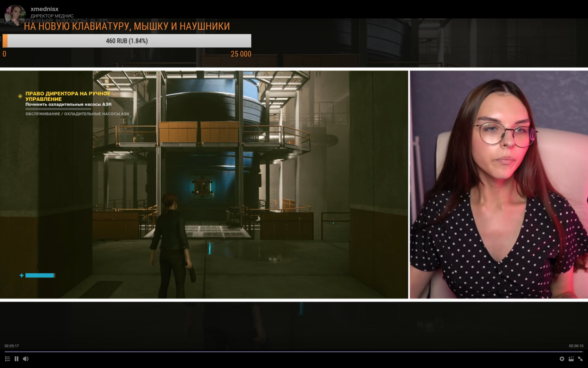Open the chapters list icon
The width and height of the screenshot is (588, 368).
pos(8,359)
